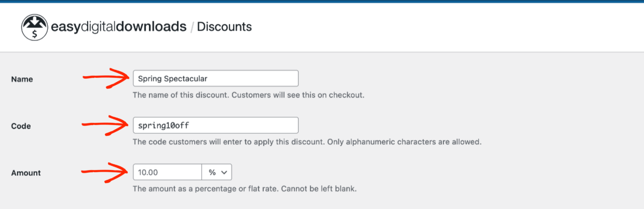This screenshot has width=644, height=209.
Task: Click the chevron arrow in the % selector
Action: coord(224,172)
